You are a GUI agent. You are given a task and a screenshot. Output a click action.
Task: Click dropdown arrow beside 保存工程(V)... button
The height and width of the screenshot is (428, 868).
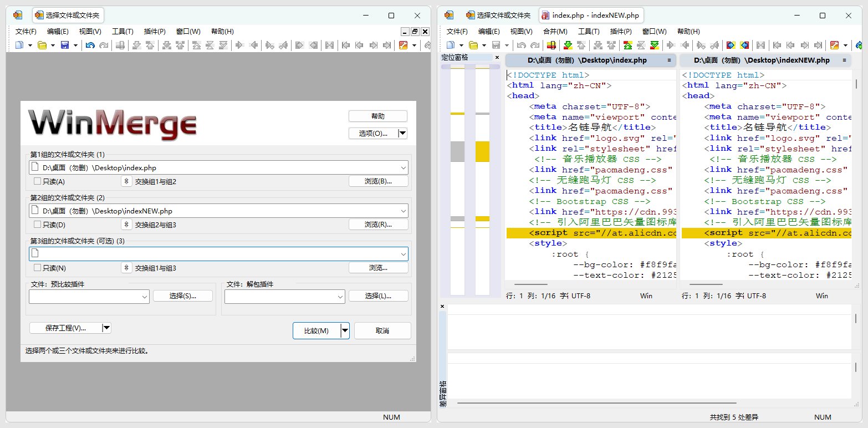tap(107, 328)
